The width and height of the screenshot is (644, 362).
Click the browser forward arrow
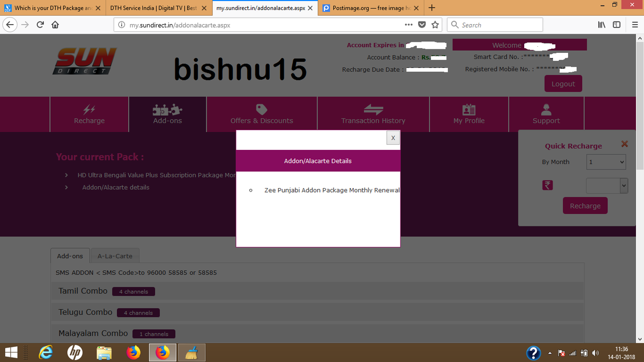25,25
